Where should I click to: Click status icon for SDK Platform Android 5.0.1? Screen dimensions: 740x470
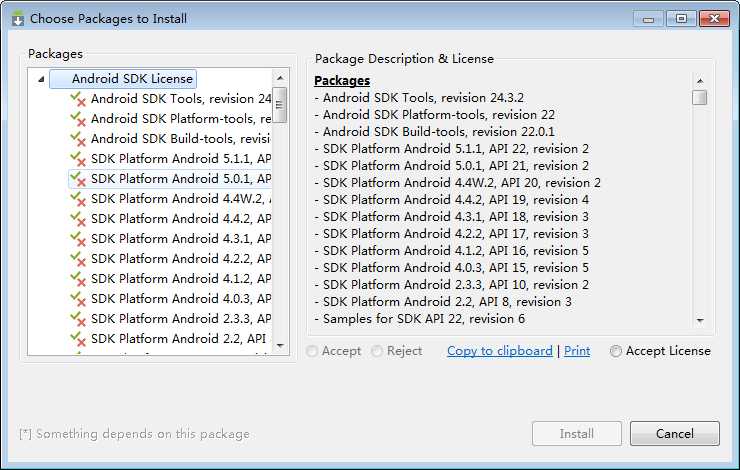(78, 179)
